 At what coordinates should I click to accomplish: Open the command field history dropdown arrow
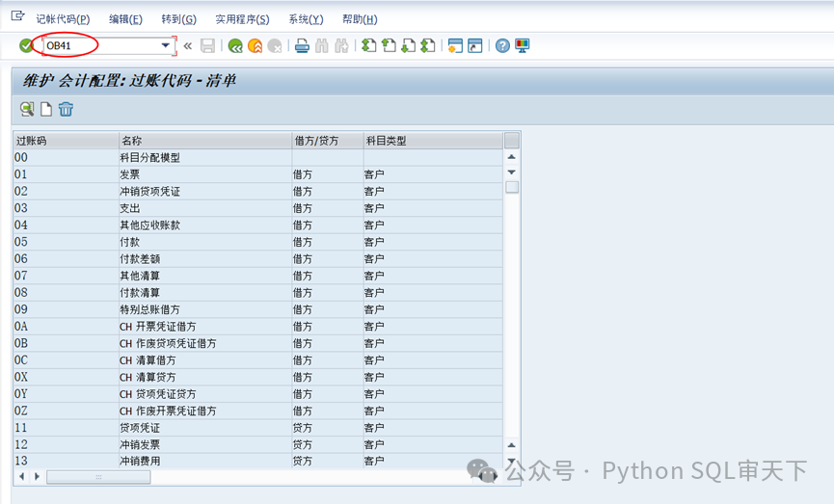coord(165,45)
